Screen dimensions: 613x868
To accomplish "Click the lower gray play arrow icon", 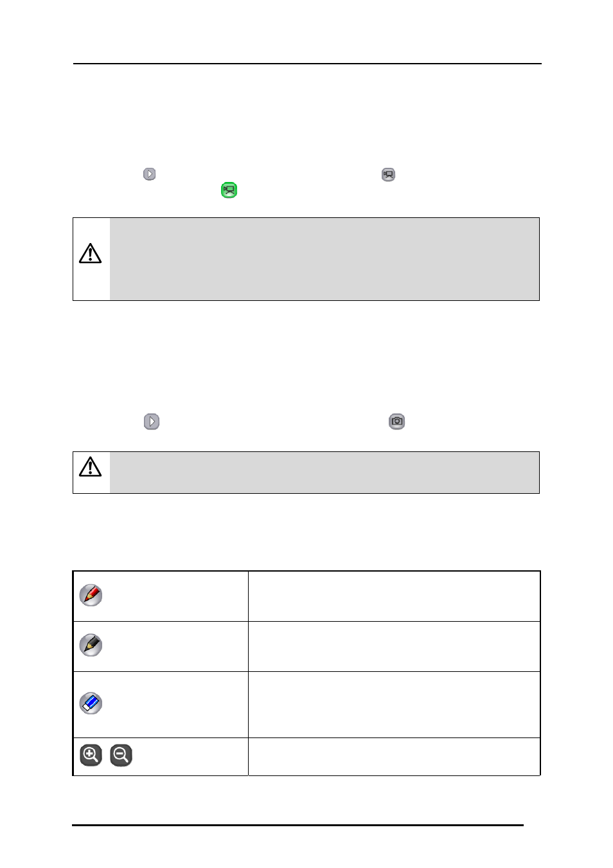I will 152,422.
